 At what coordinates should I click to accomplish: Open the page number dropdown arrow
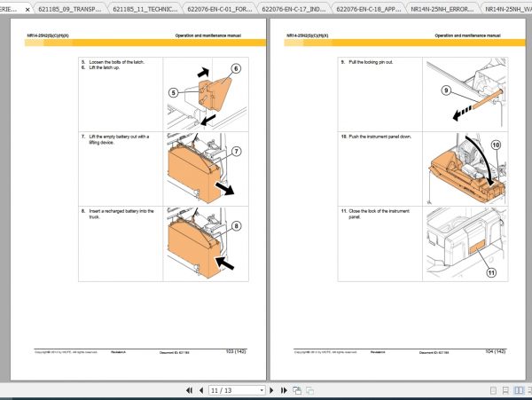[262, 390]
